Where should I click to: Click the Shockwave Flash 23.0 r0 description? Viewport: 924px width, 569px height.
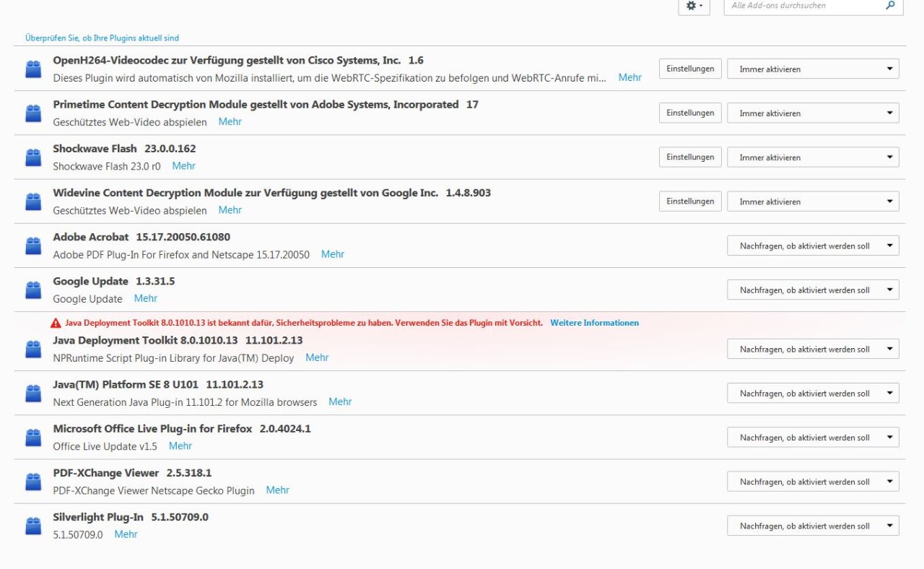pos(107,166)
